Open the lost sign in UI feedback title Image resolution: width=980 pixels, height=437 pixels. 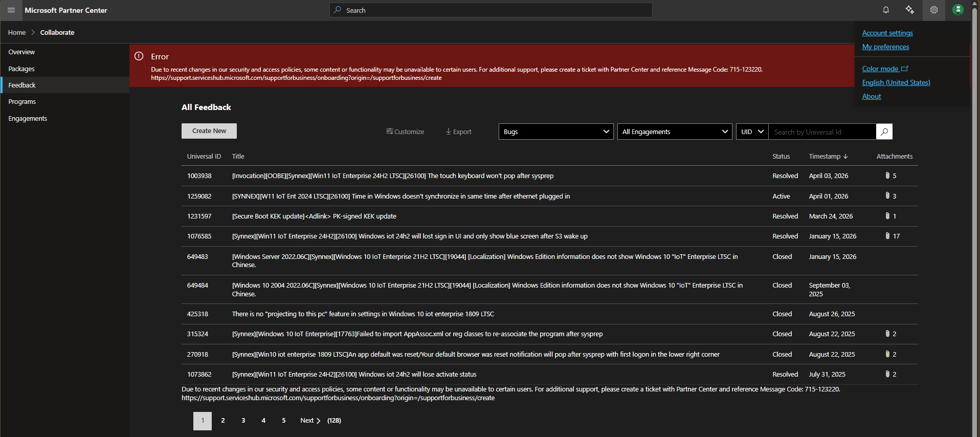pyautogui.click(x=410, y=236)
